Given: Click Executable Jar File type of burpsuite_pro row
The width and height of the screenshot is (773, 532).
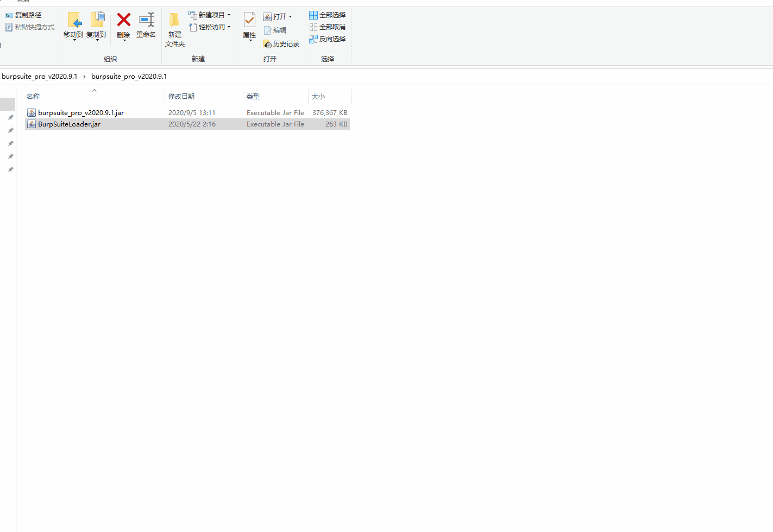Looking at the screenshot, I should tap(275, 113).
